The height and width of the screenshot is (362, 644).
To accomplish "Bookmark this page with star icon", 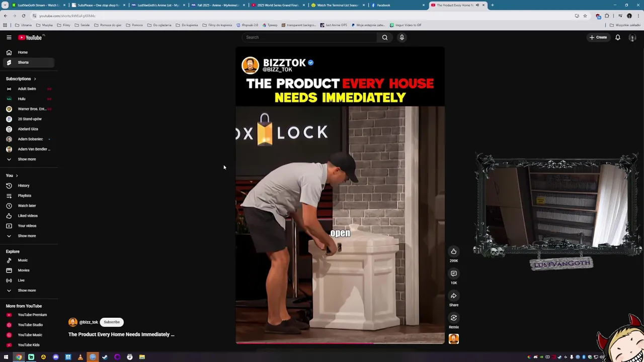I will tap(585, 16).
